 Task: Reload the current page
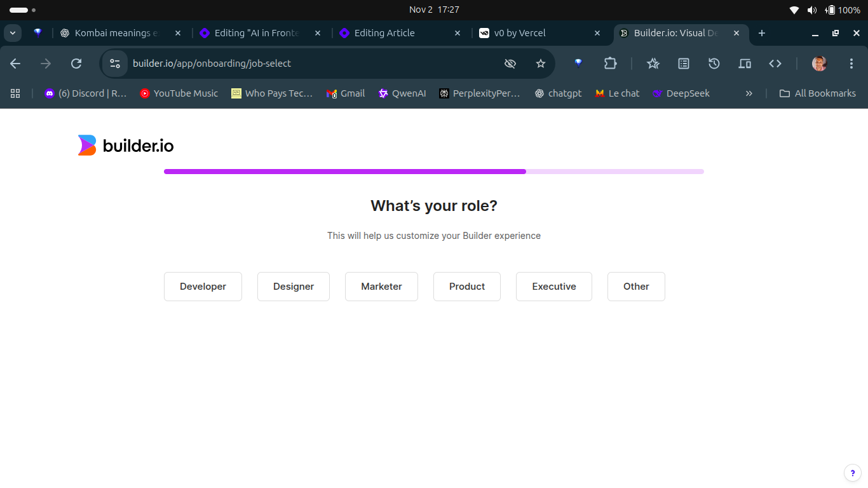coord(76,64)
